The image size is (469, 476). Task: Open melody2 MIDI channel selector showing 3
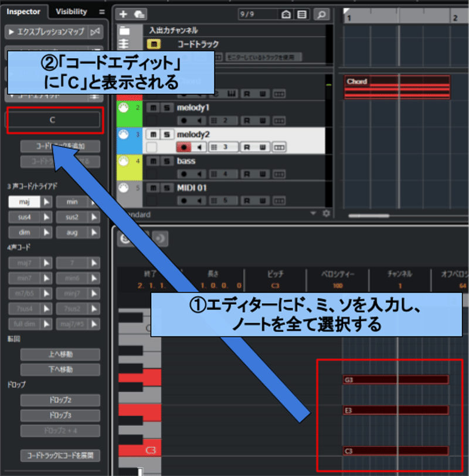pyautogui.click(x=223, y=148)
